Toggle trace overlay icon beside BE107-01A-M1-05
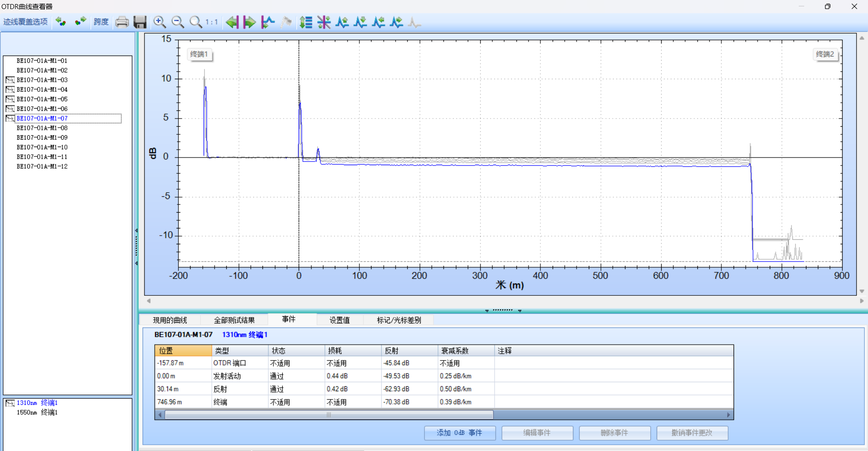This screenshot has width=868, height=451. click(10, 99)
